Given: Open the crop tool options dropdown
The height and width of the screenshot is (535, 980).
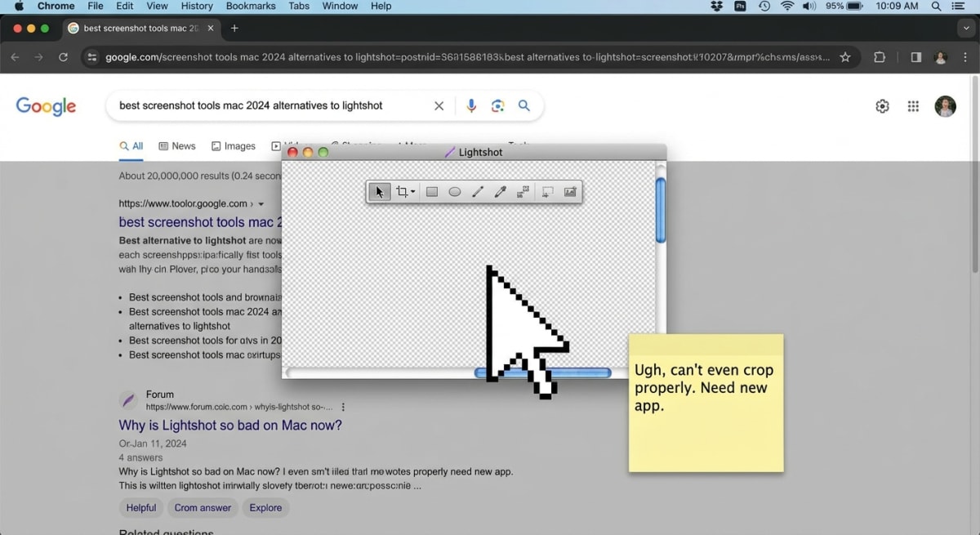Looking at the screenshot, I should [x=414, y=191].
